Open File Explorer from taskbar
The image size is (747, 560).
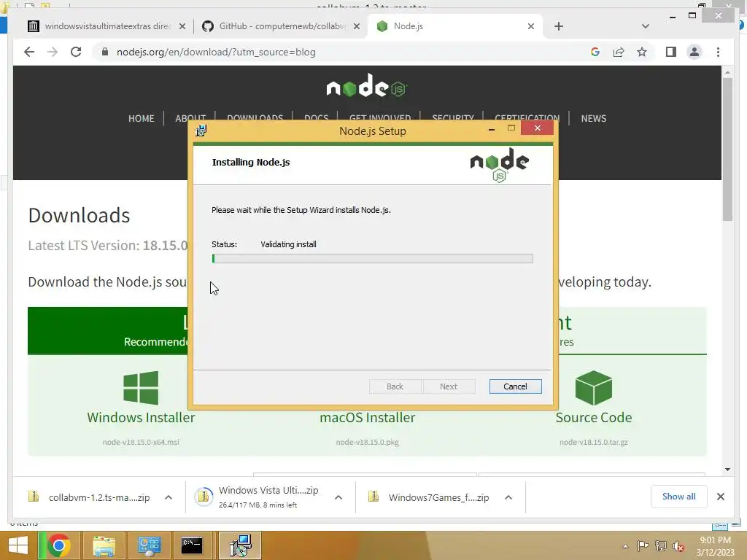pyautogui.click(x=104, y=545)
